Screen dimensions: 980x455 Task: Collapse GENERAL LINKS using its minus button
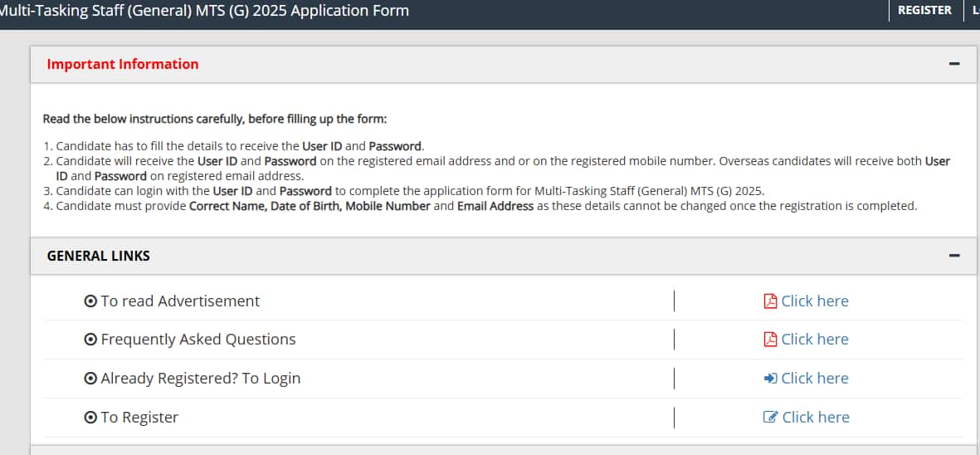click(x=954, y=256)
